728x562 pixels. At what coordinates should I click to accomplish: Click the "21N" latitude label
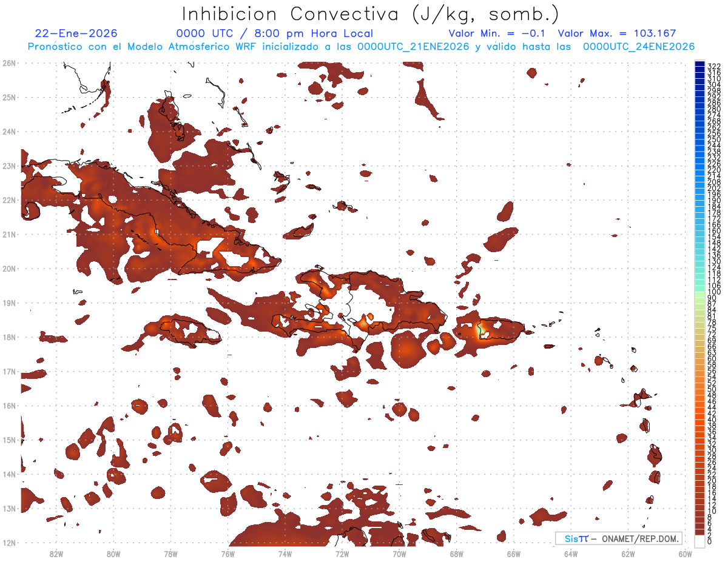click(x=9, y=234)
